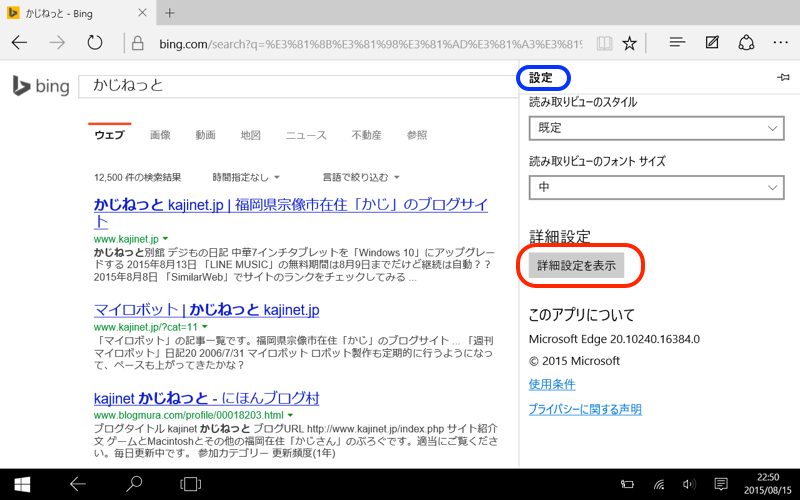Reload the page with the refresh icon
Viewport: 800px width, 500px height.
(x=95, y=43)
